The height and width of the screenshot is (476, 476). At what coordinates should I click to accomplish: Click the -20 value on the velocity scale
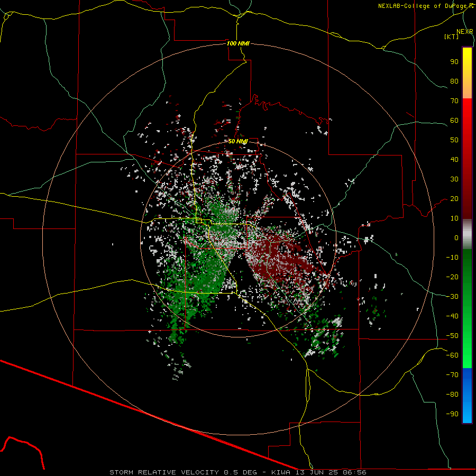click(x=452, y=277)
